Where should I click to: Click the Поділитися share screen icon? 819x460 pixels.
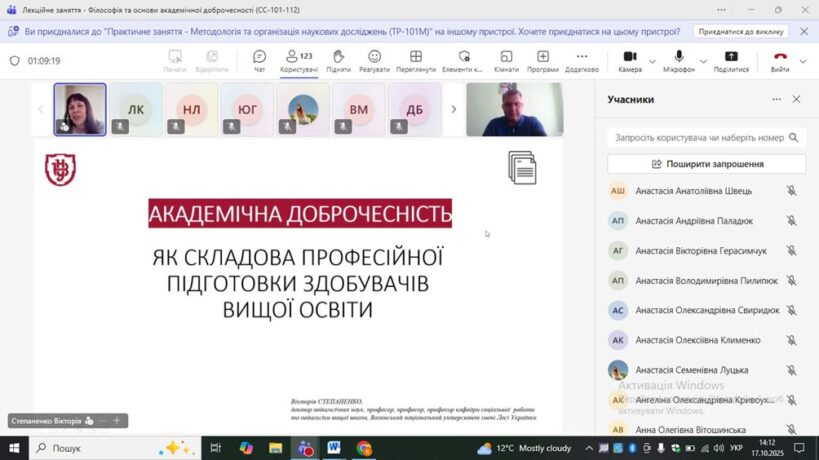731,60
